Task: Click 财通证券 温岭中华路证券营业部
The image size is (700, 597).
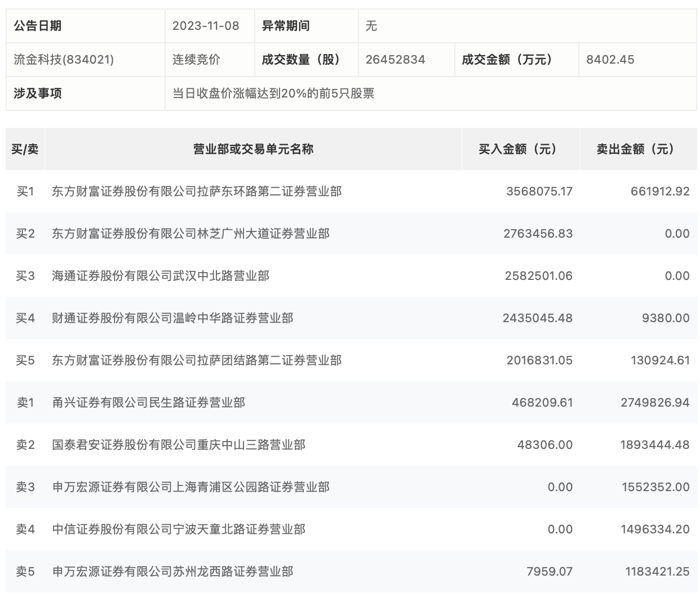Action: 172,318
